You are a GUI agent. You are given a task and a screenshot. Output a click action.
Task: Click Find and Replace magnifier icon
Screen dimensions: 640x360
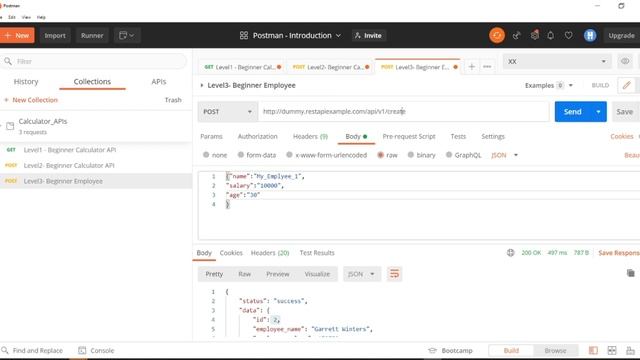tap(5, 350)
